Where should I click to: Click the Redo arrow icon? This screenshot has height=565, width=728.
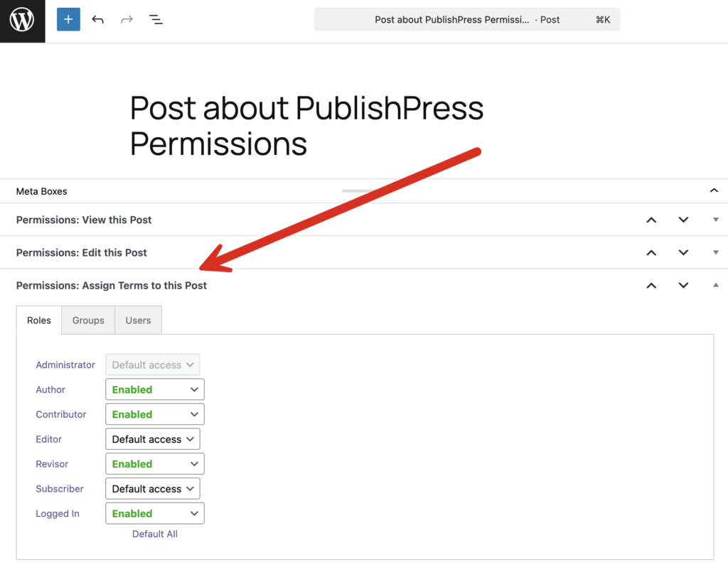(x=127, y=20)
